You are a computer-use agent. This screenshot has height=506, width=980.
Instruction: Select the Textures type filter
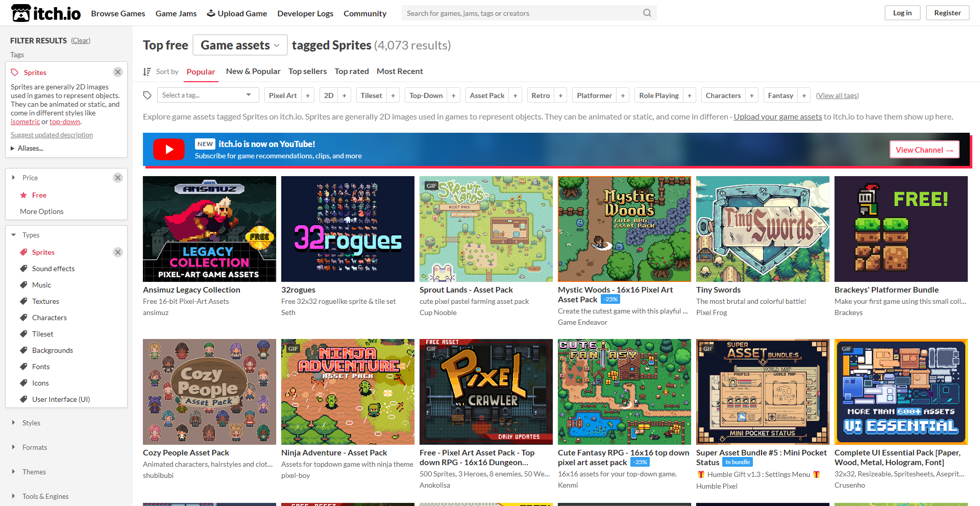(45, 301)
